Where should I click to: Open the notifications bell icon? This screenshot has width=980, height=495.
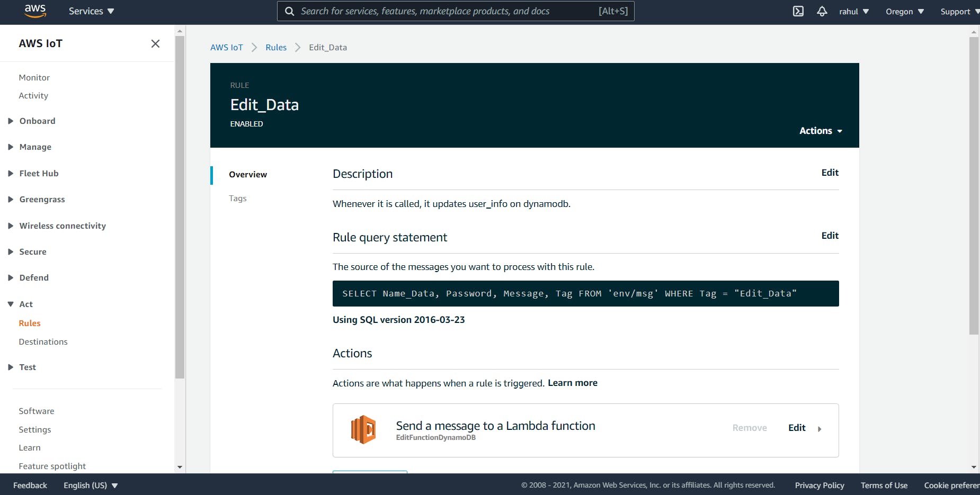822,11
